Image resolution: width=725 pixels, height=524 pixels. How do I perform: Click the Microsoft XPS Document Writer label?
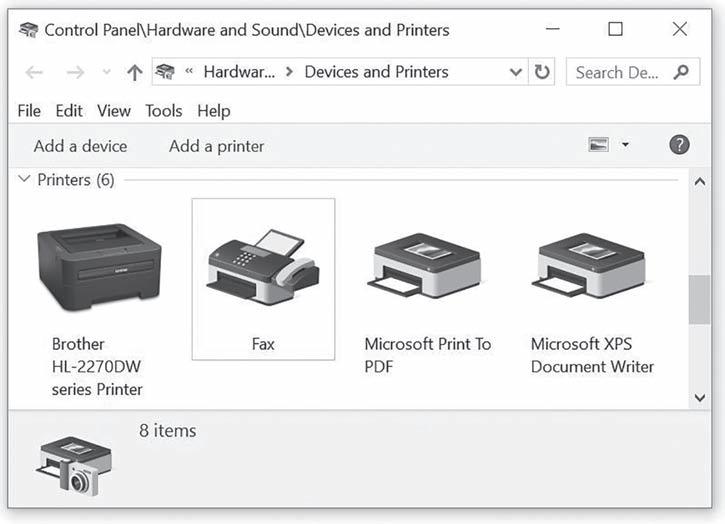(x=592, y=355)
